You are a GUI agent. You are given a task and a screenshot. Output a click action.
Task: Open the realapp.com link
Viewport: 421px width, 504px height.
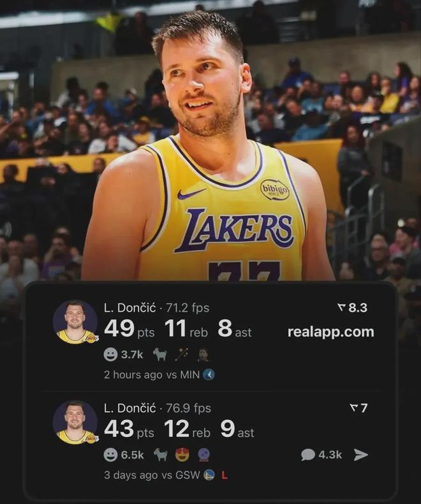(330, 332)
